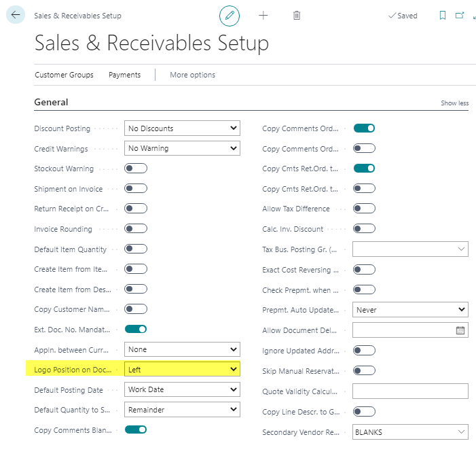Open Tax Bus. Posting Gr. dropdown
The image size is (476, 456).
(x=410, y=249)
